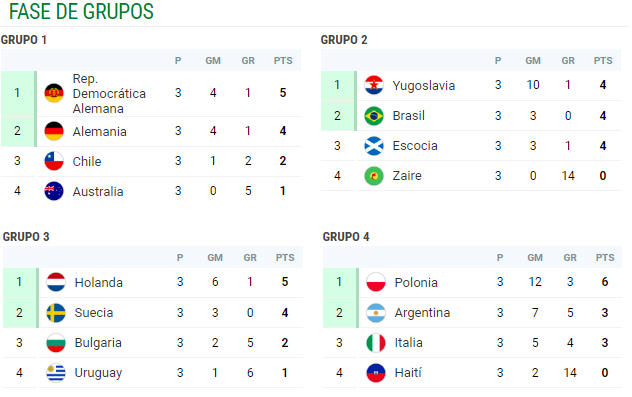Click the East Germany flag icon
Image resolution: width=632 pixels, height=397 pixels.
[54, 93]
